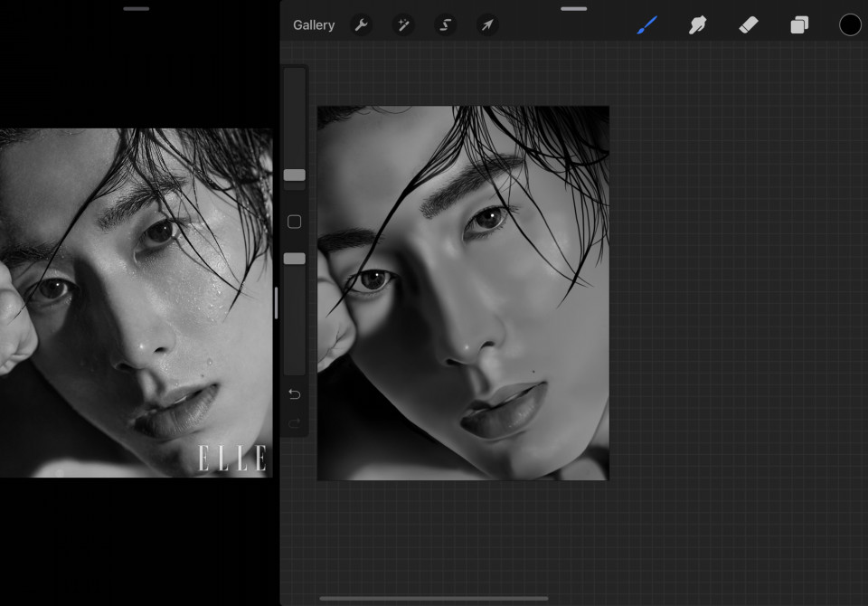The width and height of the screenshot is (868, 606).
Task: Click the Procreate window top grabber bar
Action: pyautogui.click(x=573, y=9)
